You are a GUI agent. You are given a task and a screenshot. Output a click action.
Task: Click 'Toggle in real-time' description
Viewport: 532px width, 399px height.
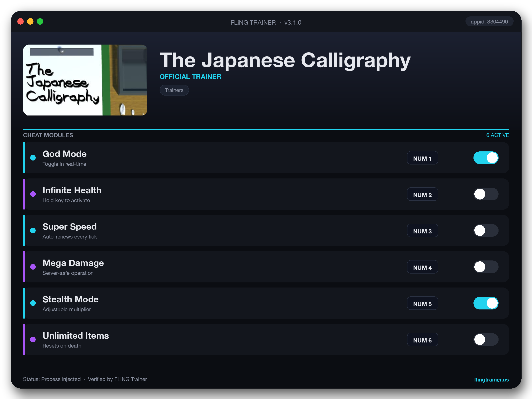(64, 164)
